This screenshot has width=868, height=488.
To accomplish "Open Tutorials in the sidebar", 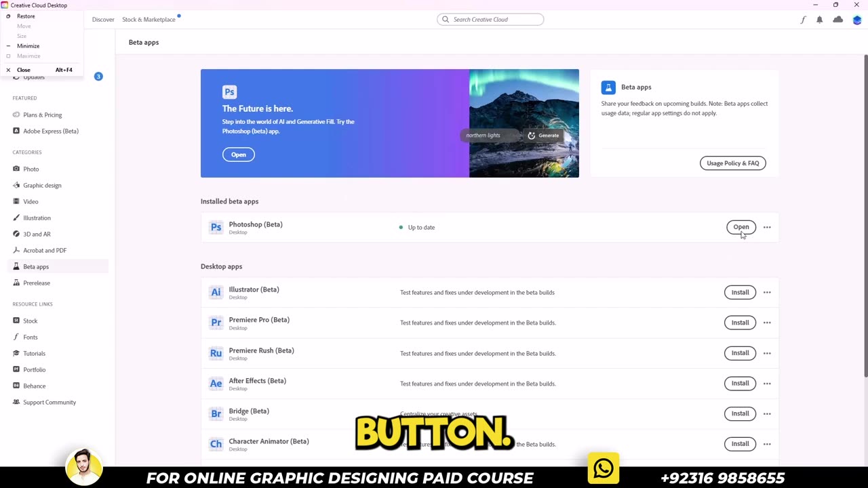I will pyautogui.click(x=34, y=353).
